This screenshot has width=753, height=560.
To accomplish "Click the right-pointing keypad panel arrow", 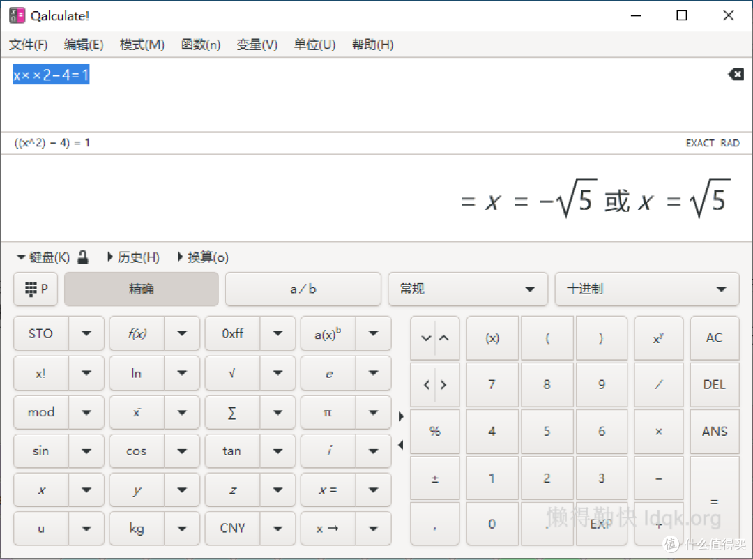I will tap(401, 416).
